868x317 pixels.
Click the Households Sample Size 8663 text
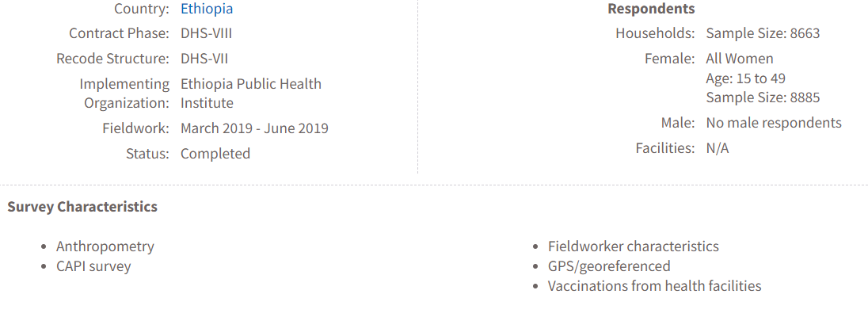pos(763,33)
